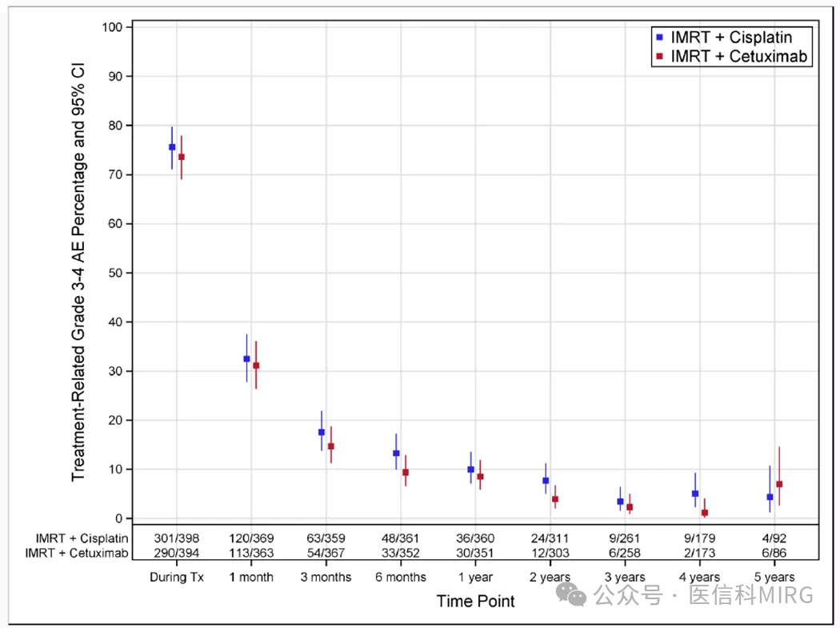Click the red marker at 2 years
The height and width of the screenshot is (628, 840).
555,499
